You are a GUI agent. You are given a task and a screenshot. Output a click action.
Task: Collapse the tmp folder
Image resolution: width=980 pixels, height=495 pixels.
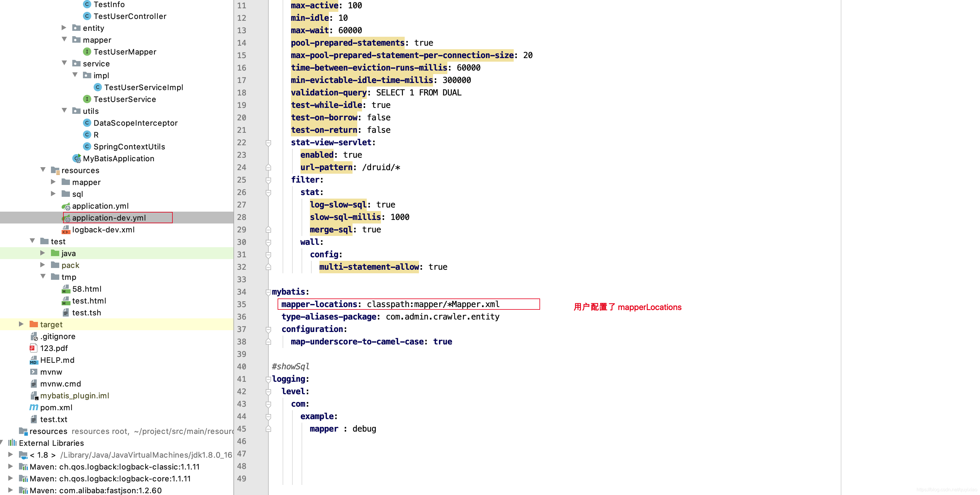43,277
